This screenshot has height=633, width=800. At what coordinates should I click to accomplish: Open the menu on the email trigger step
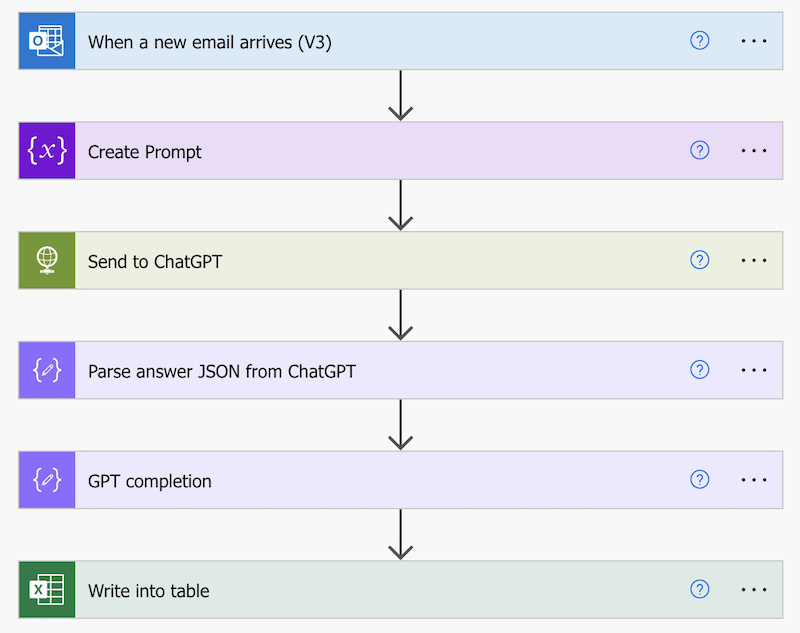tap(753, 41)
